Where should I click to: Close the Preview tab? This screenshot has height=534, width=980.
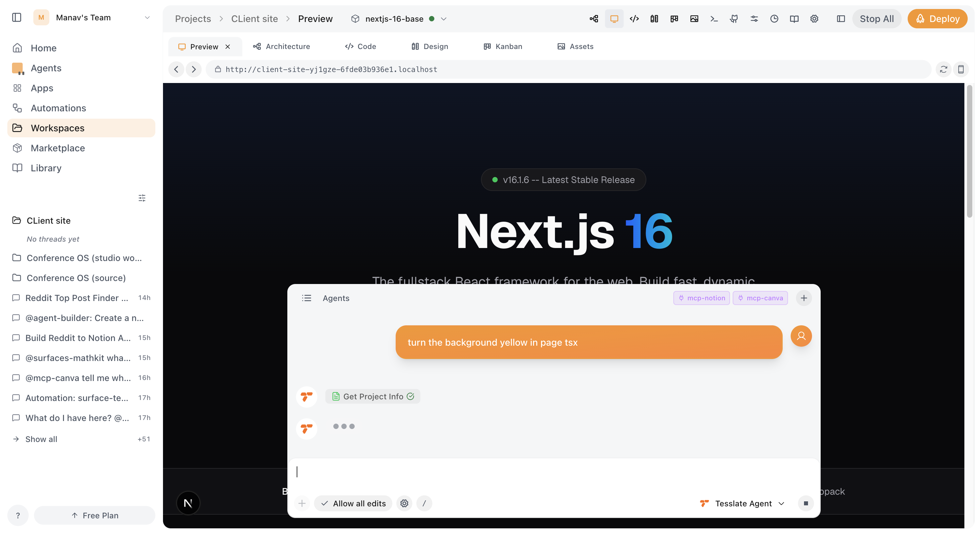pos(227,46)
